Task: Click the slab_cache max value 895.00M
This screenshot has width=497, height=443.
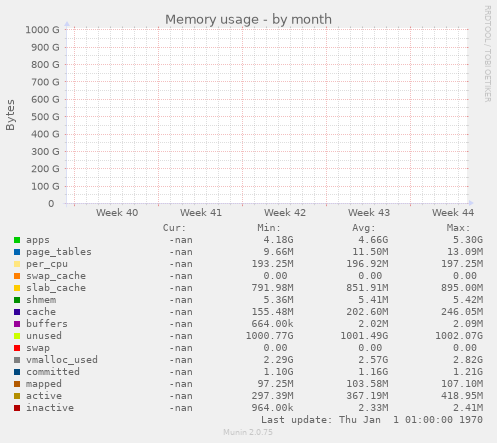Action: tap(462, 288)
